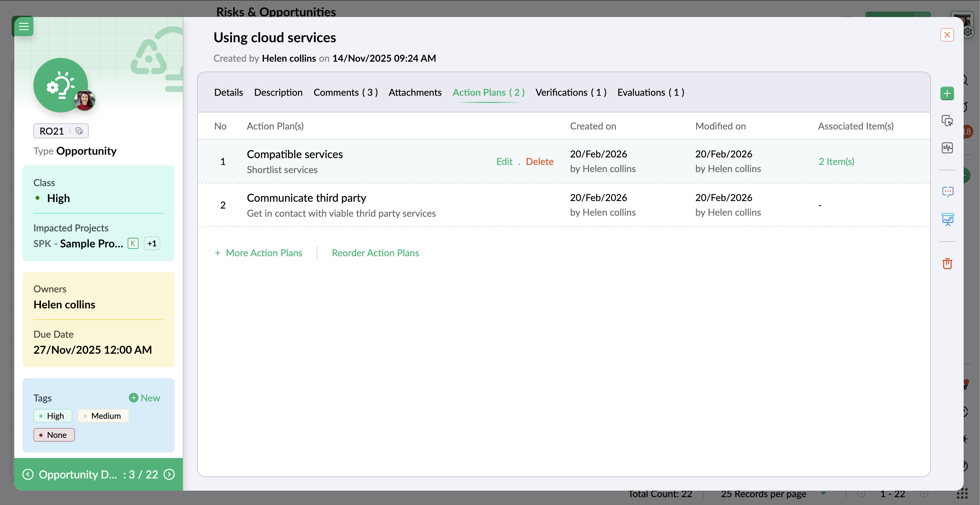Delete the Compatible services action plan
Viewport: 980px width, 505px height.
pyautogui.click(x=539, y=161)
